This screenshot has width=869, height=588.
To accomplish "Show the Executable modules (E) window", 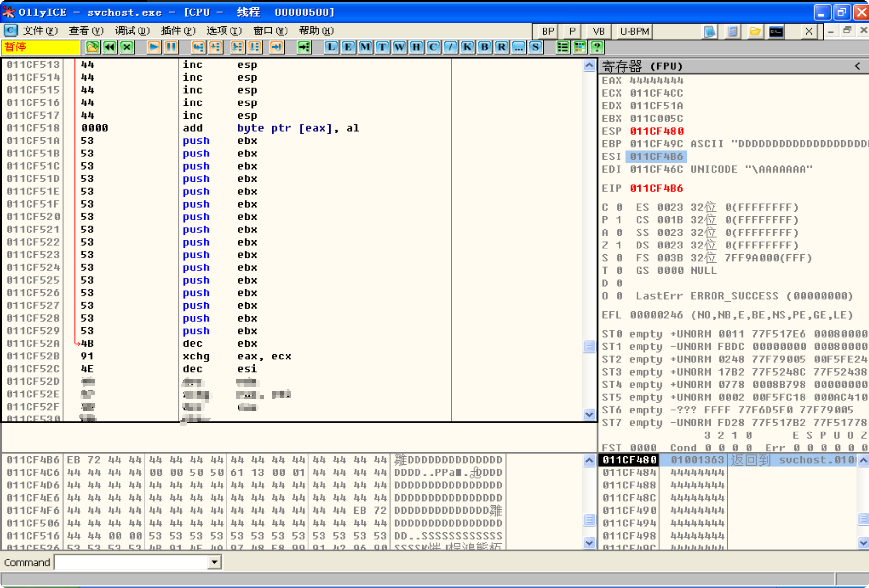I will click(x=348, y=47).
